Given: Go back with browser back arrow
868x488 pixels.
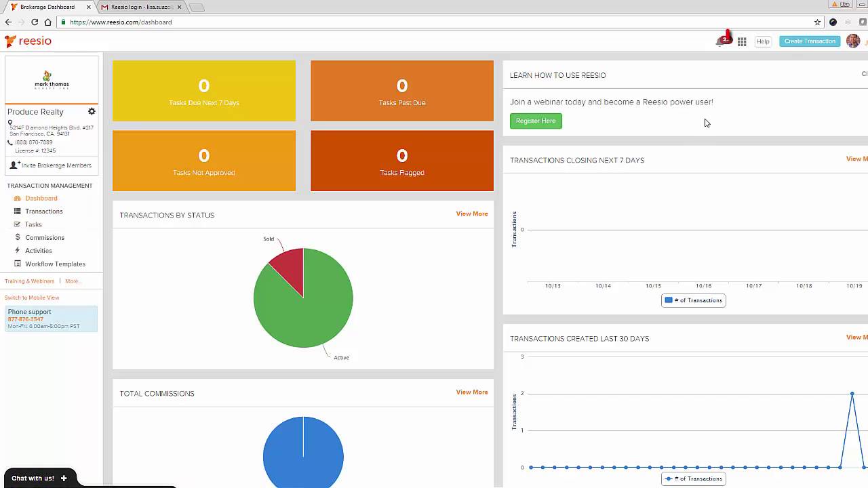Looking at the screenshot, I should point(8,22).
